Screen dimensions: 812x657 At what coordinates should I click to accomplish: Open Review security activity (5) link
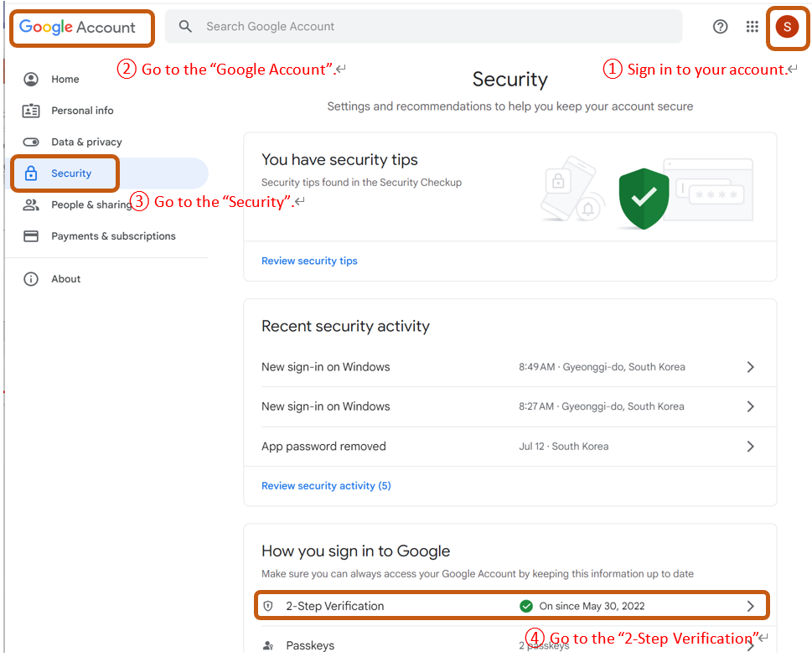[326, 486]
